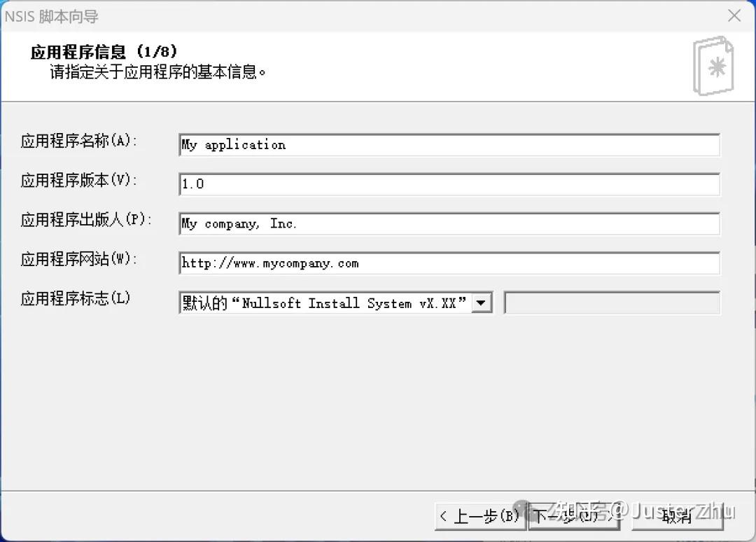Select the website URL input field
756x542 pixels.
[x=448, y=263]
